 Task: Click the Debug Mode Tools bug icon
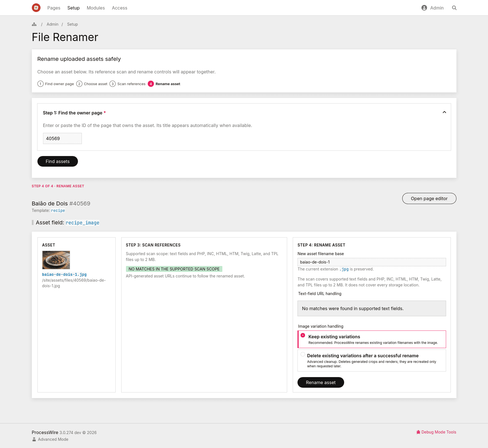click(x=418, y=432)
